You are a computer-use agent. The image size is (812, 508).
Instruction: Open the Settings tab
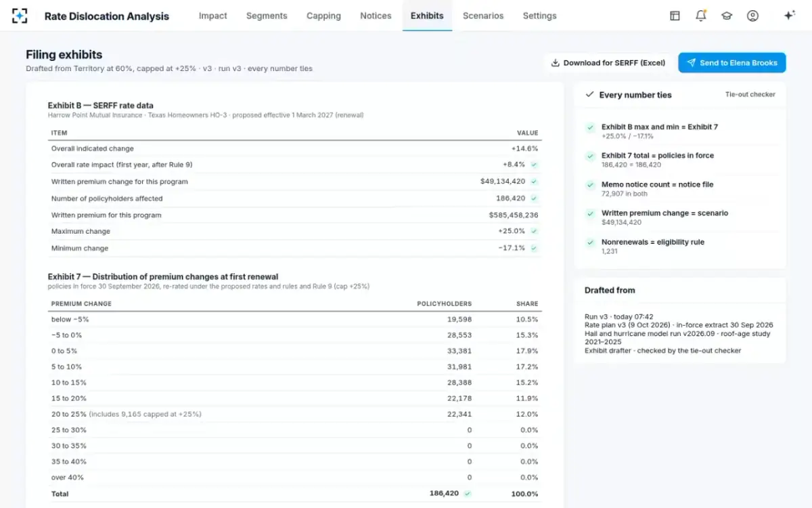[x=540, y=16]
